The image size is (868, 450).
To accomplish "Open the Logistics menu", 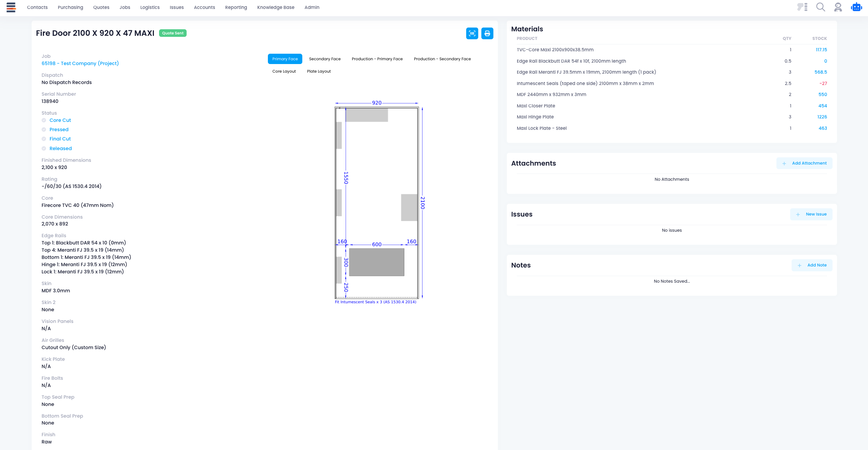I will [x=150, y=7].
